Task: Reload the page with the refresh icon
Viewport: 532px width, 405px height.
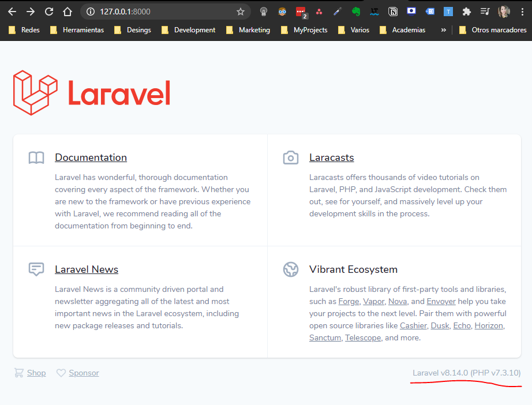Action: pyautogui.click(x=49, y=12)
